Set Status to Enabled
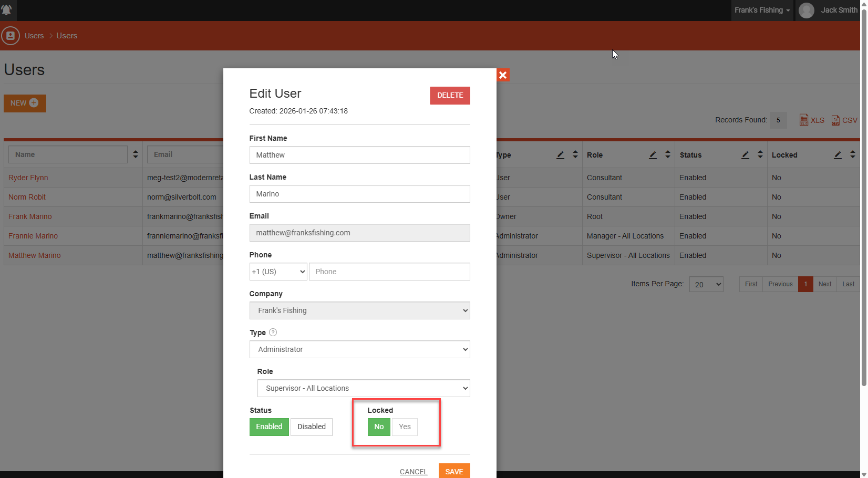868x478 pixels. click(269, 427)
